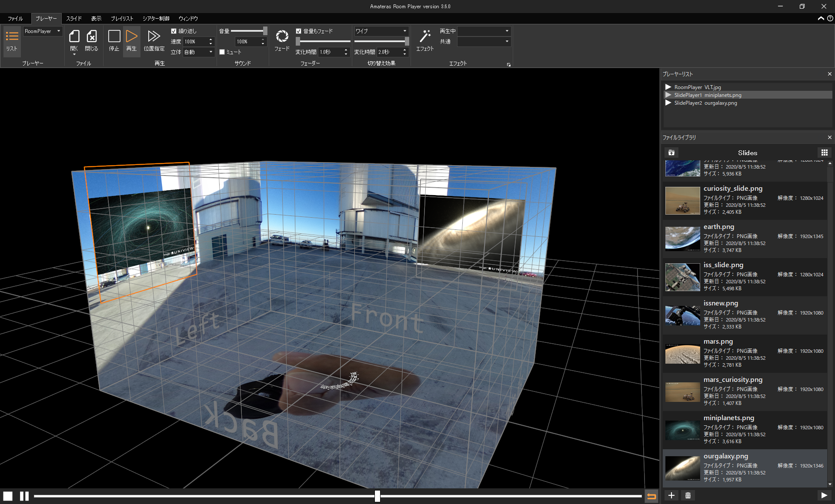Switch to the スライド tab

pos(74,18)
